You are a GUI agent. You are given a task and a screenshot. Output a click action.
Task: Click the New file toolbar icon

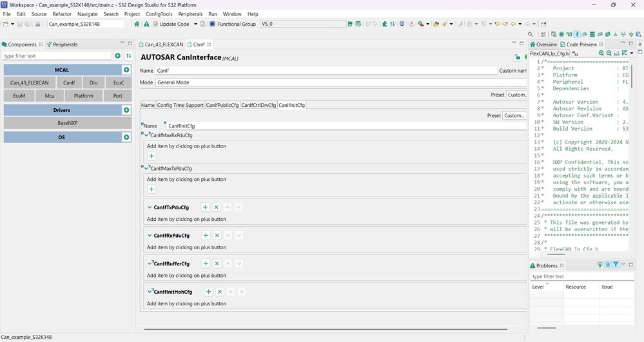[6, 24]
